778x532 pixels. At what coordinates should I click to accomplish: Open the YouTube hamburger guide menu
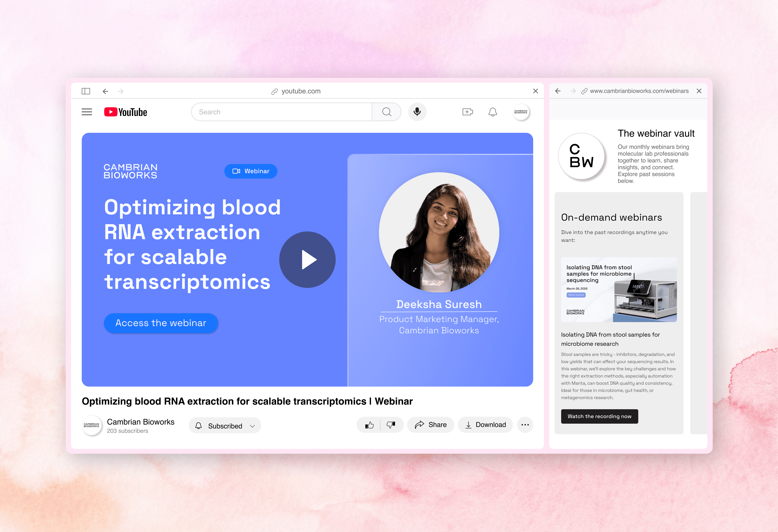[x=87, y=112]
